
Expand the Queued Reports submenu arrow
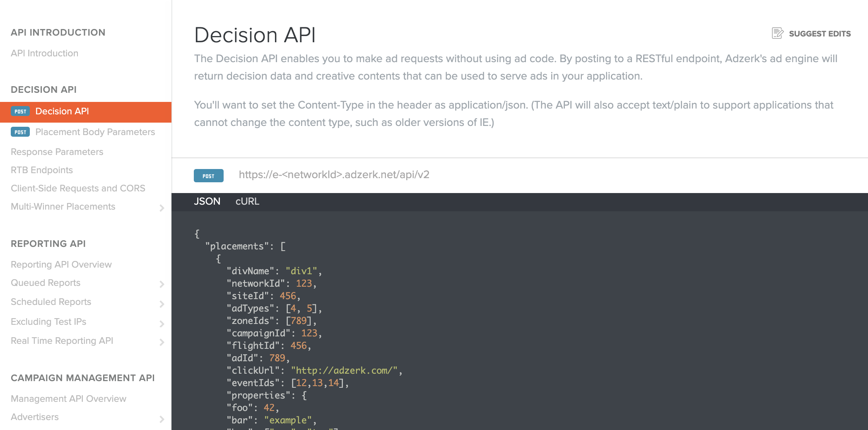point(162,284)
